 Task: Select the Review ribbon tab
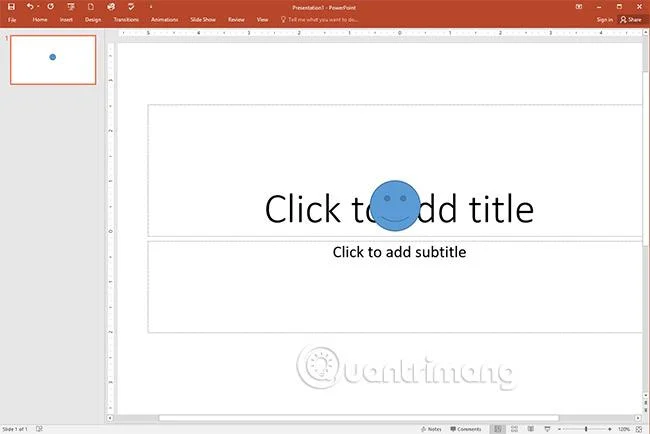point(236,19)
